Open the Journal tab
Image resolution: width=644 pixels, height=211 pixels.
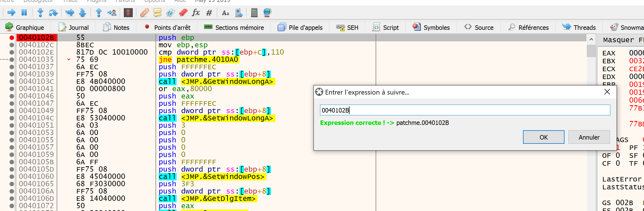pyautogui.click(x=74, y=27)
